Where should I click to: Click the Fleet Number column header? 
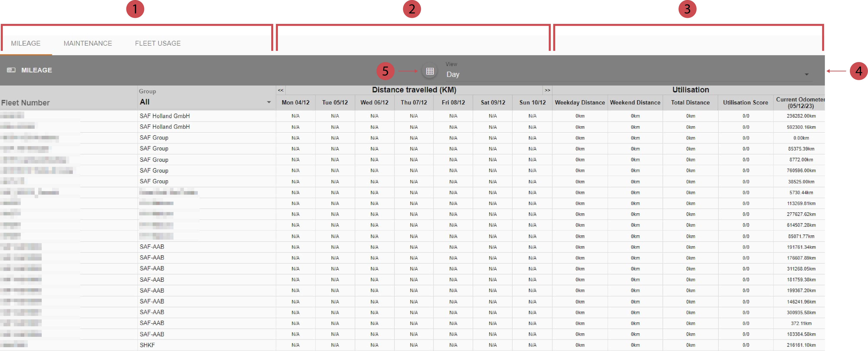[26, 103]
